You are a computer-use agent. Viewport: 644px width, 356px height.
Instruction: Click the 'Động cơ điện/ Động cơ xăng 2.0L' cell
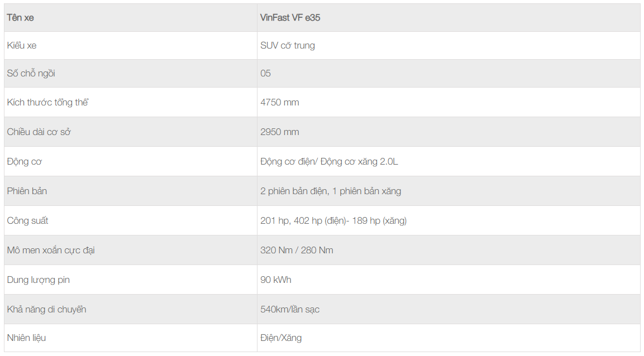(329, 162)
